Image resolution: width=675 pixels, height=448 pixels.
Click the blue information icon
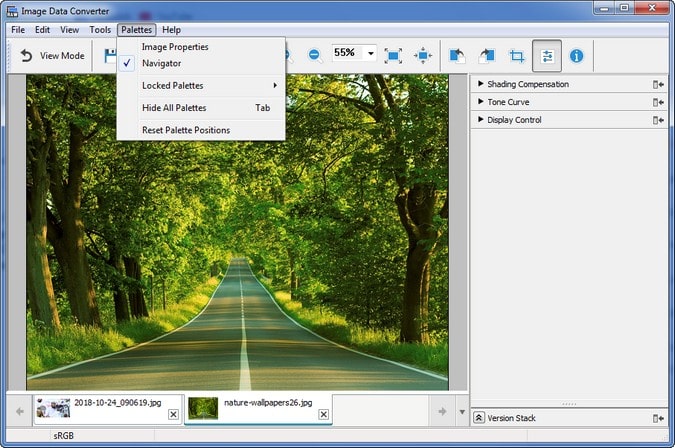click(576, 56)
